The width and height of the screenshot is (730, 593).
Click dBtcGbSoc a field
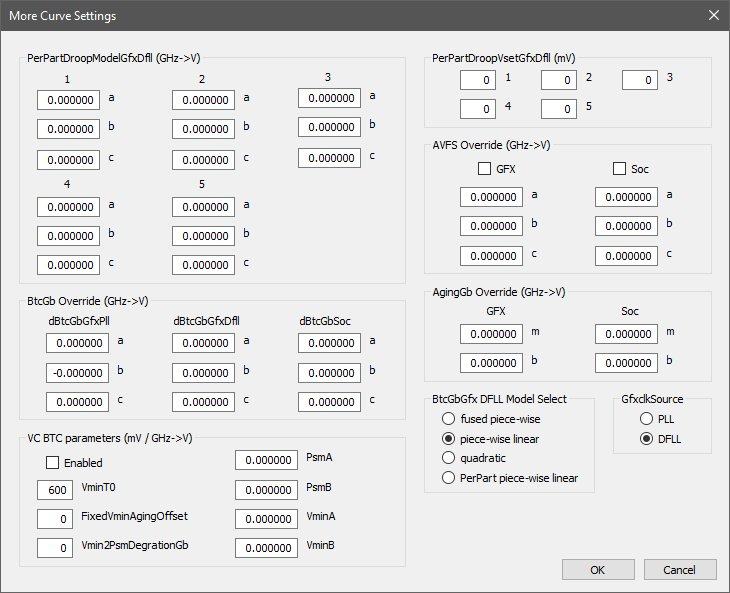pyautogui.click(x=330, y=343)
